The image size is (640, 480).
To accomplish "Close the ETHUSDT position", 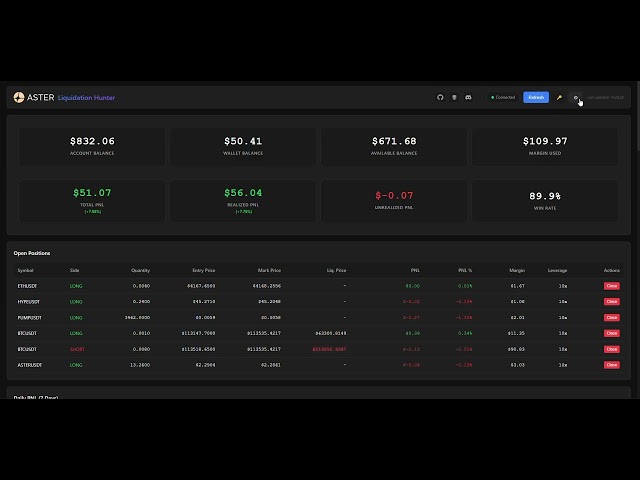I will click(x=611, y=286).
